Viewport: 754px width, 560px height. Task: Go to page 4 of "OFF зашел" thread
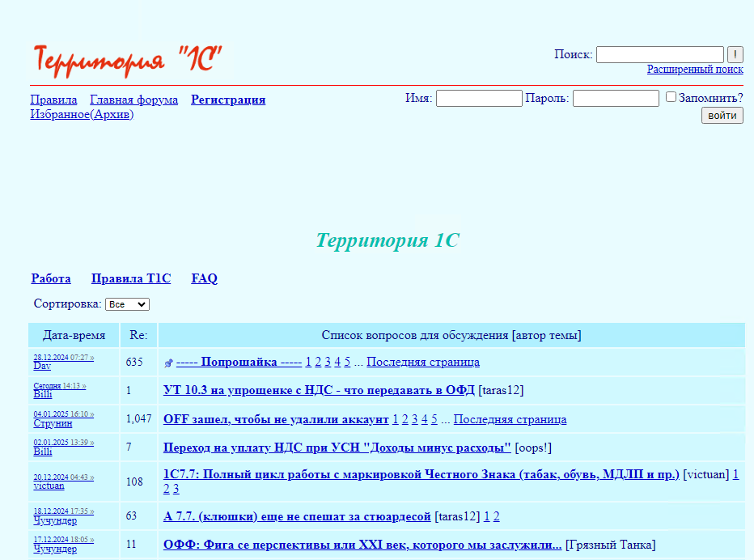click(425, 419)
